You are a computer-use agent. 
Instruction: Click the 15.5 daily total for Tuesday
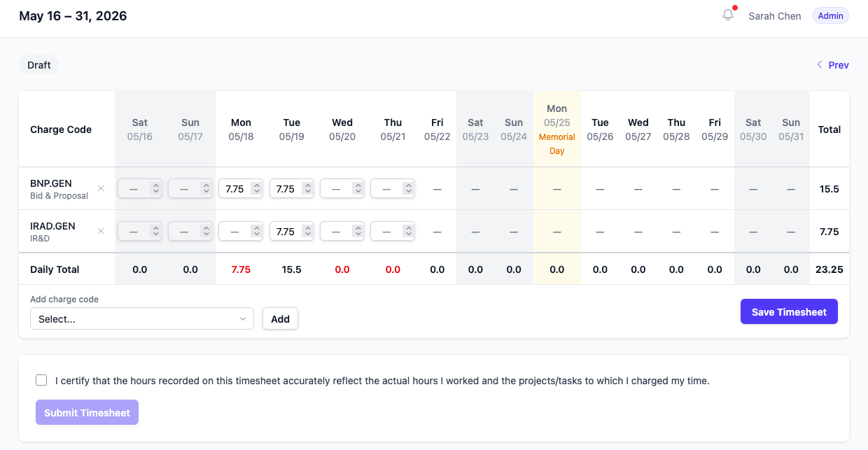click(292, 269)
